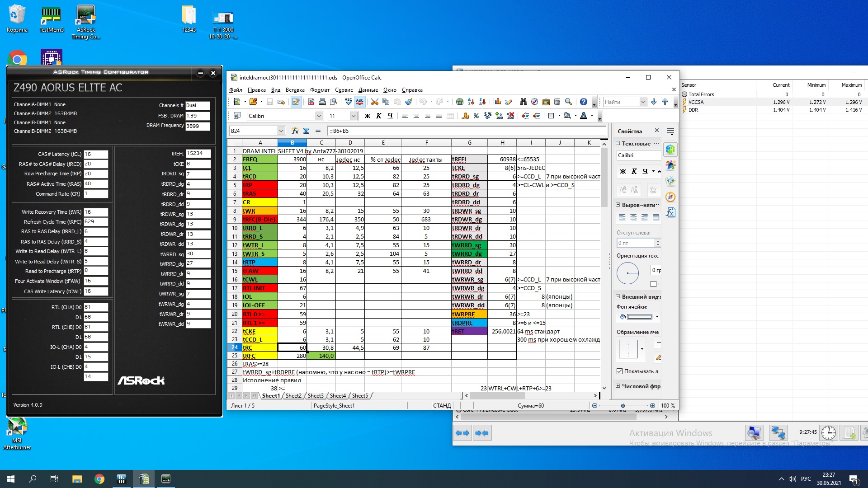Click the tREFI value field in ASRock configurator
This screenshot has height=488, width=868.
click(x=198, y=154)
